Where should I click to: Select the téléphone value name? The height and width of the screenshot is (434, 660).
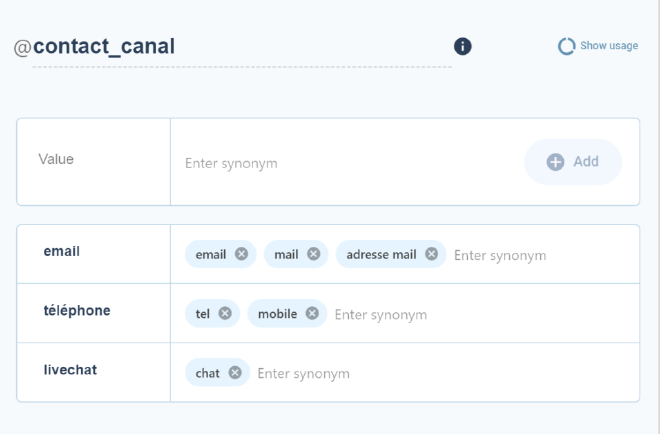click(x=77, y=311)
